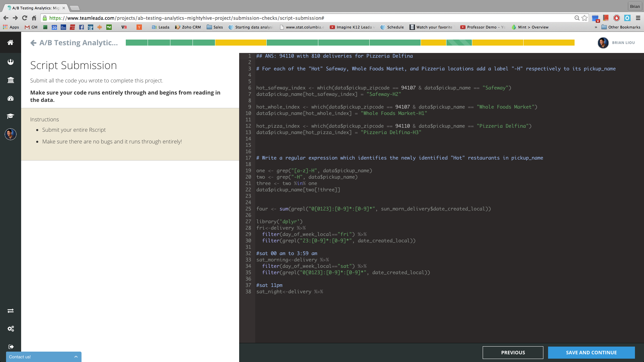Click the swap arrows sidebar icon
This screenshot has height=362, width=644.
[10, 311]
